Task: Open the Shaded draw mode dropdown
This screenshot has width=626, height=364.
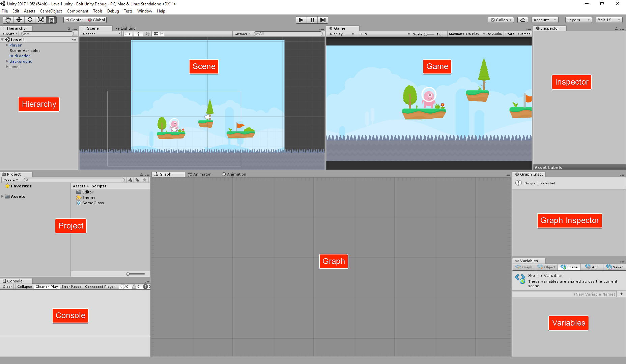Action: click(x=101, y=34)
